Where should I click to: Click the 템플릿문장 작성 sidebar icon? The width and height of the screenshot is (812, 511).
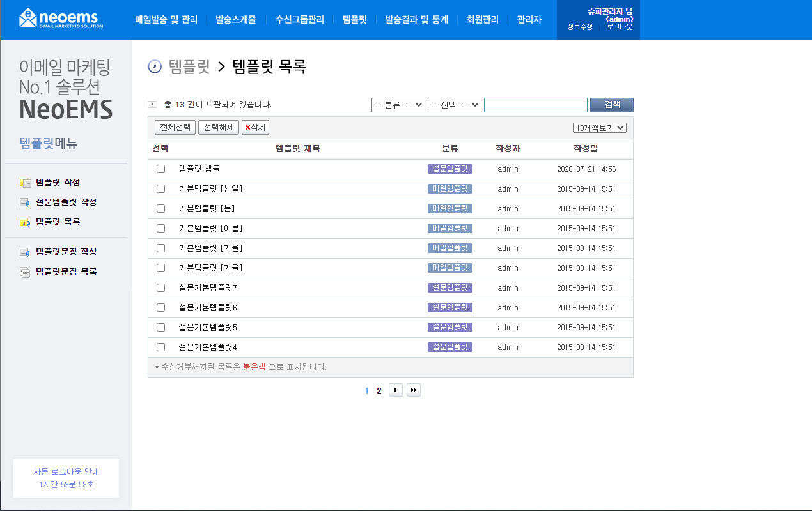click(x=25, y=252)
